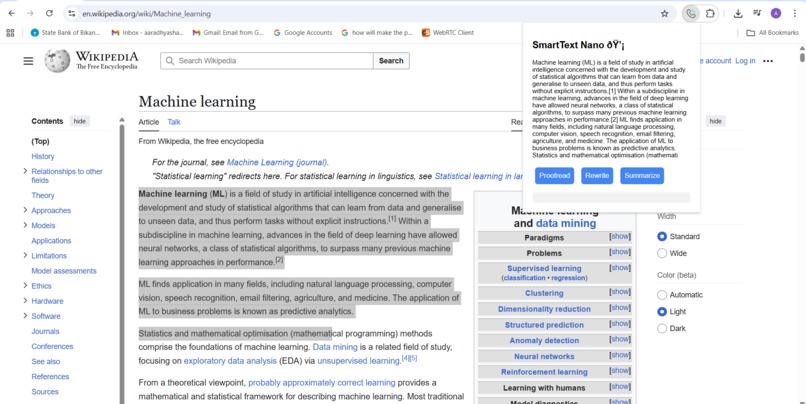Image resolution: width=806 pixels, height=404 pixels.
Task: Bookmark this page with the star icon
Action: (x=665, y=14)
